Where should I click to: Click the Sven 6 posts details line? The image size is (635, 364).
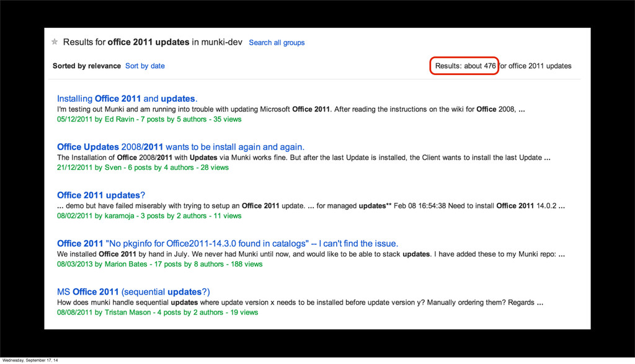[143, 167]
